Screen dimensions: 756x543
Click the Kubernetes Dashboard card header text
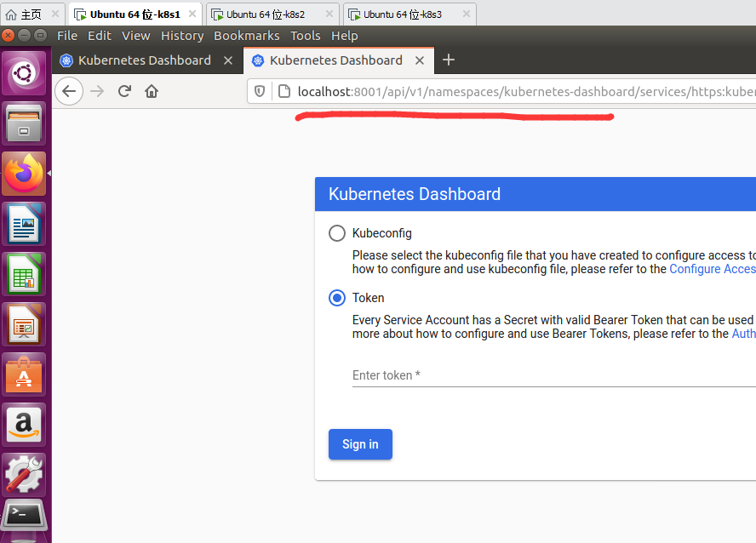pyautogui.click(x=415, y=194)
